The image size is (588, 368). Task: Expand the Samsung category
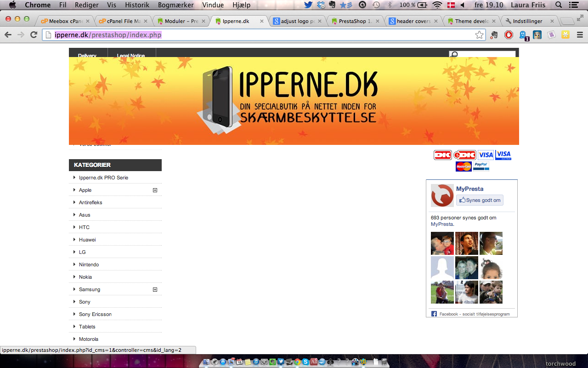point(155,289)
